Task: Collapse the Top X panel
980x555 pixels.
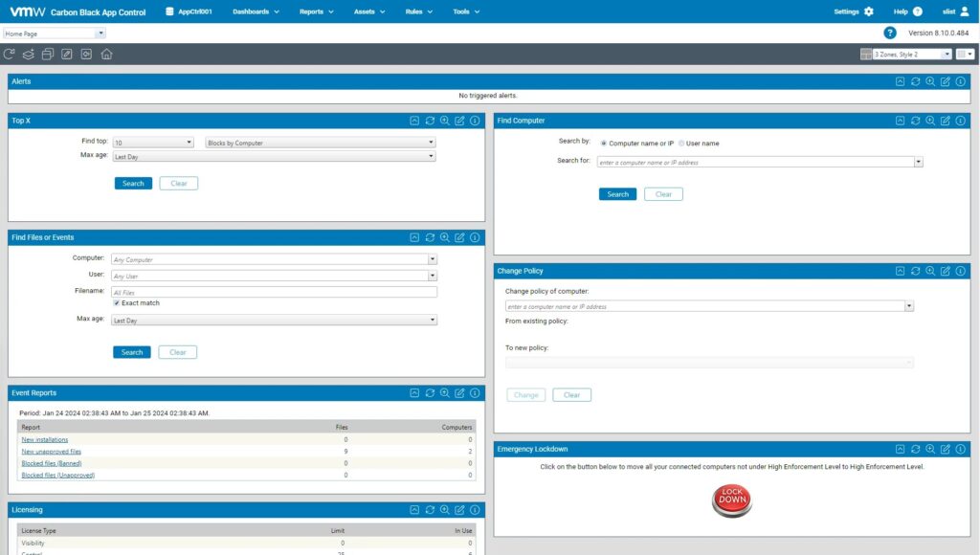Action: [414, 121]
